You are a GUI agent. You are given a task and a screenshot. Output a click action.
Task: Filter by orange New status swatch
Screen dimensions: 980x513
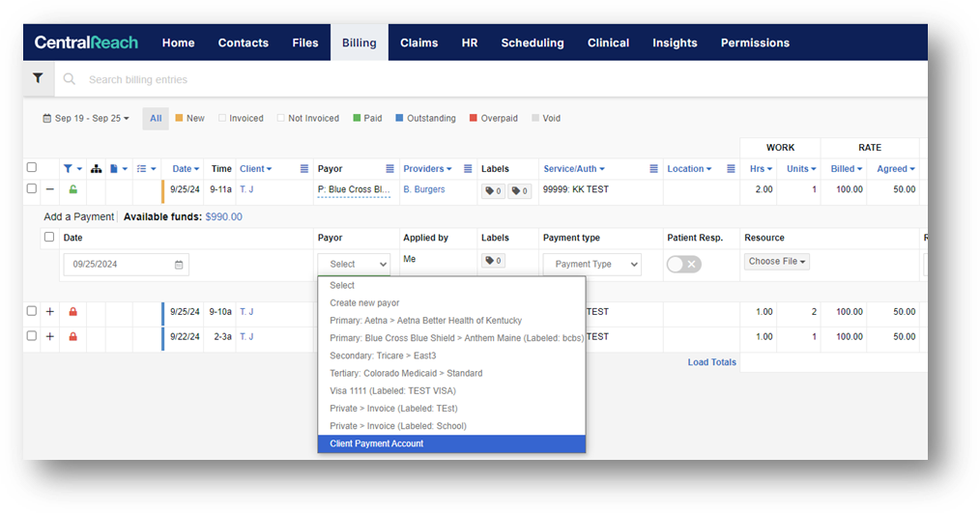190,118
